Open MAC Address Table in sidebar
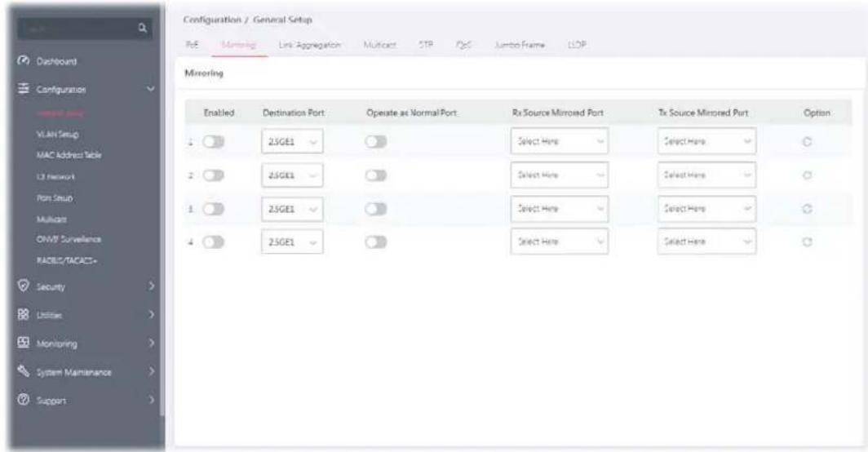 [69, 155]
